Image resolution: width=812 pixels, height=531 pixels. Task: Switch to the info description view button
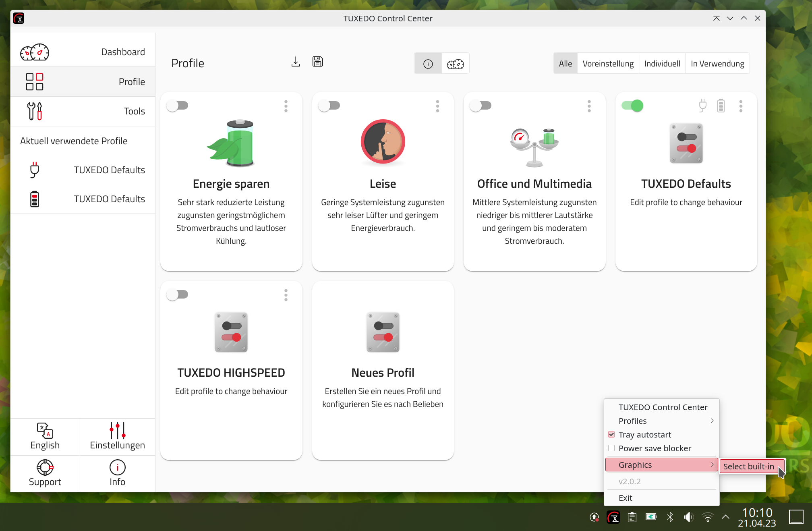pos(428,64)
